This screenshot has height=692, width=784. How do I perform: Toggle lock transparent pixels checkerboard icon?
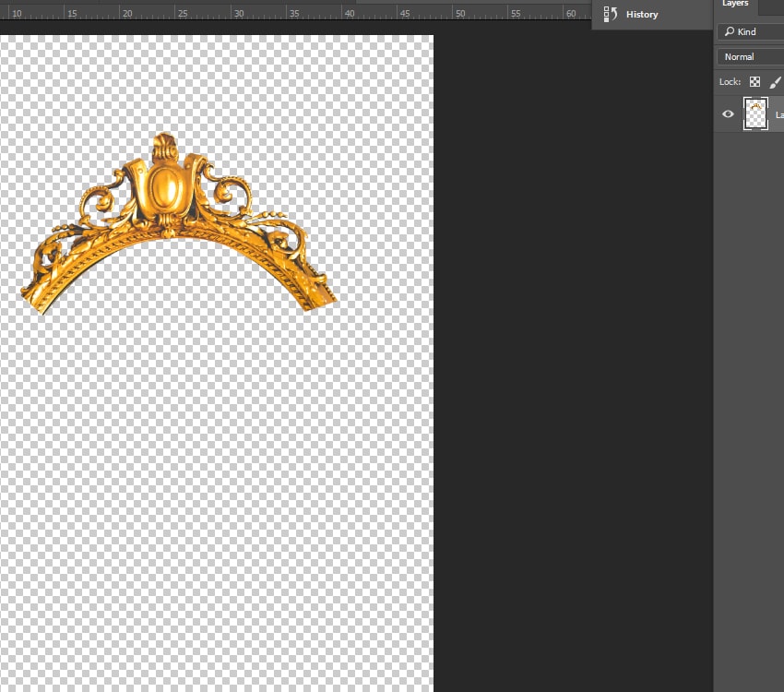coord(754,82)
